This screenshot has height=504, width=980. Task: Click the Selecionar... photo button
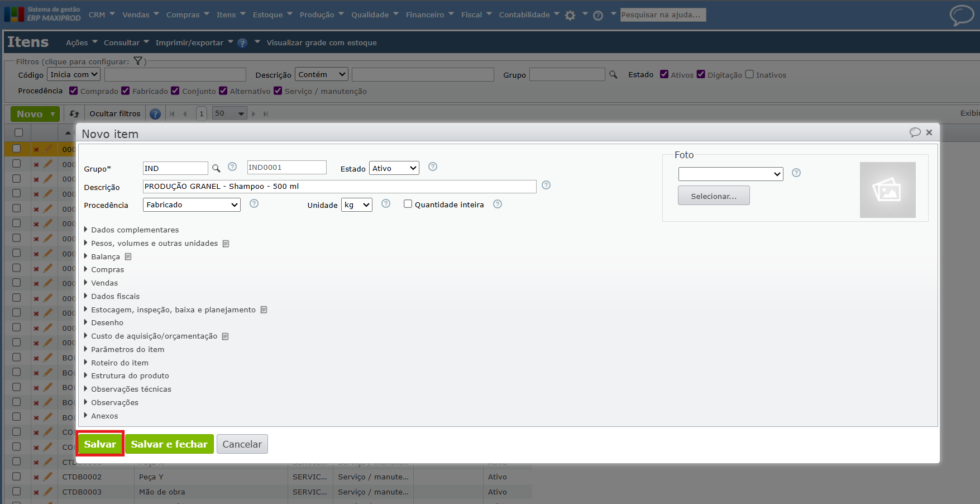(x=714, y=196)
